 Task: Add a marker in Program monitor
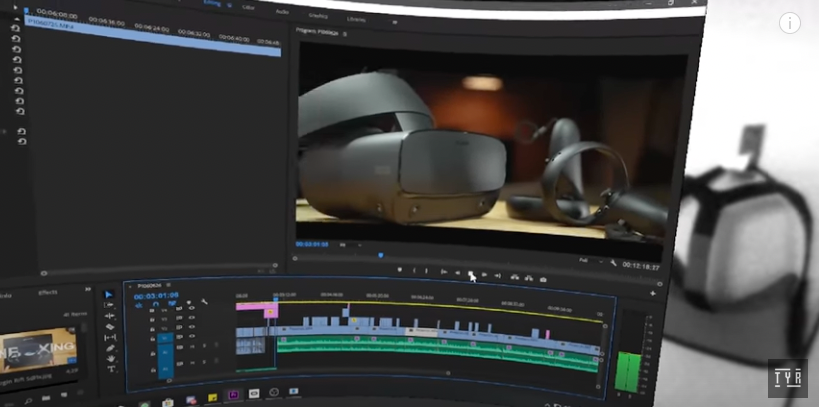click(x=400, y=270)
